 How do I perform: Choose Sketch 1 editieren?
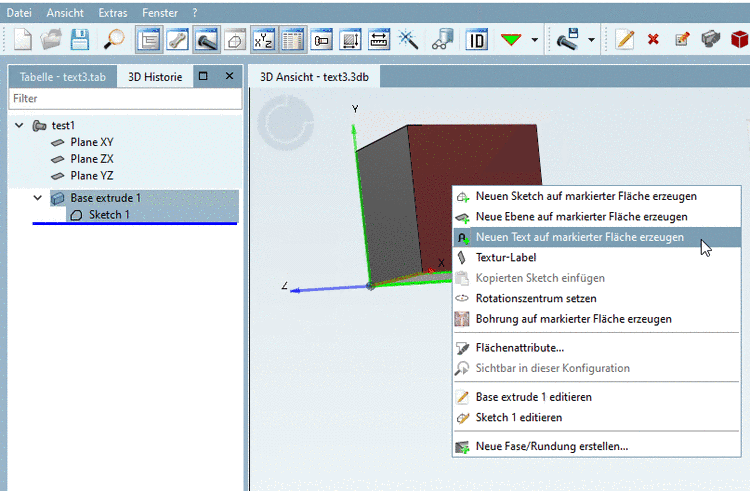pos(597,417)
